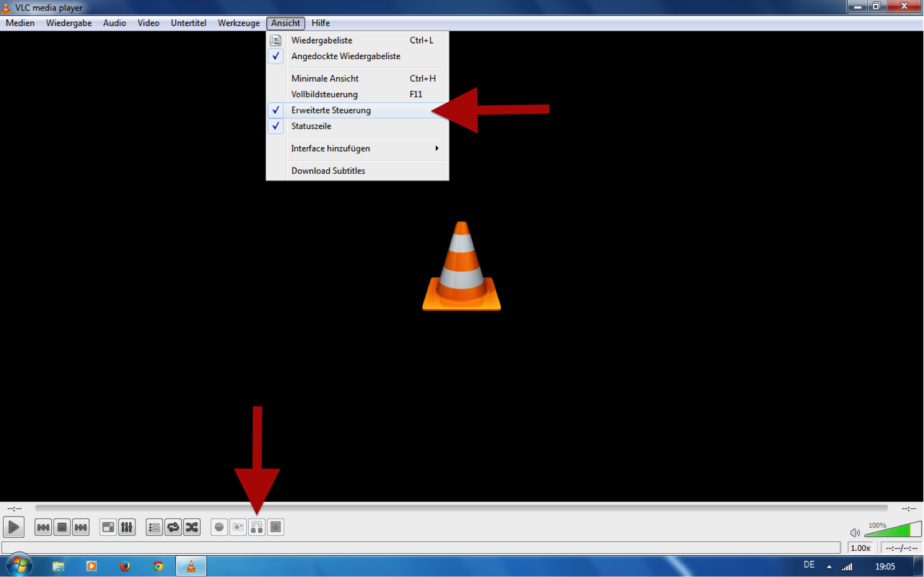The width and height of the screenshot is (924, 577).
Task: Click the 1.00x playback speed box
Action: pyautogui.click(x=861, y=548)
